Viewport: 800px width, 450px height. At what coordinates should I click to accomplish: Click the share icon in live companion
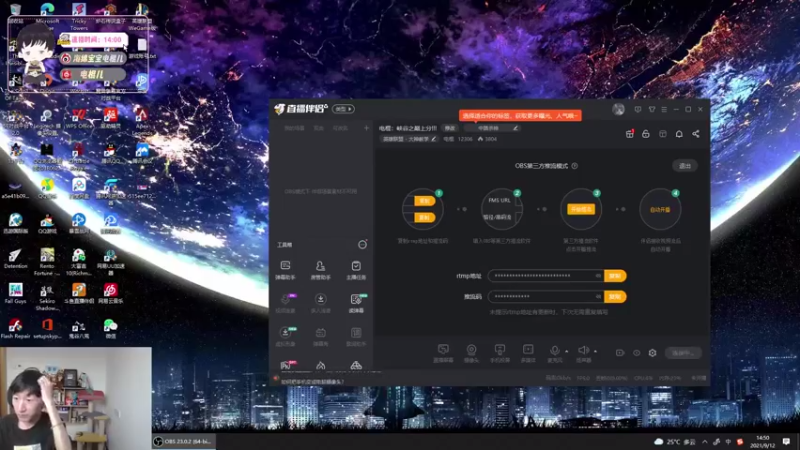[x=696, y=134]
